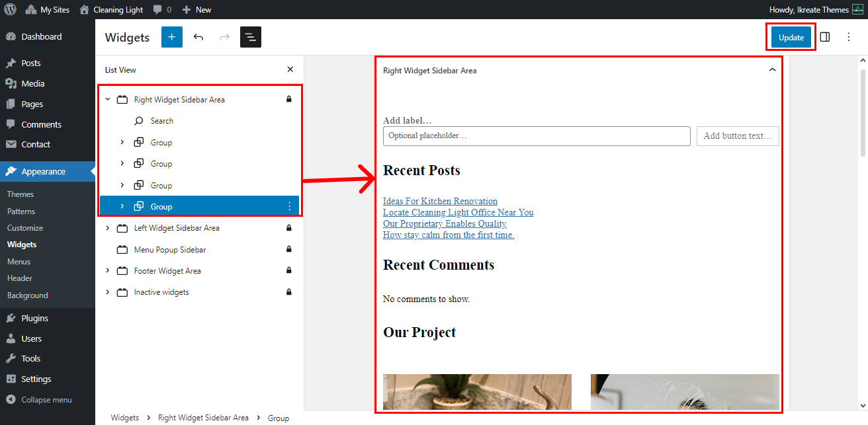Screen dimensions: 868x425
Task: Click the blue plus block inserter button
Action: (x=171, y=37)
